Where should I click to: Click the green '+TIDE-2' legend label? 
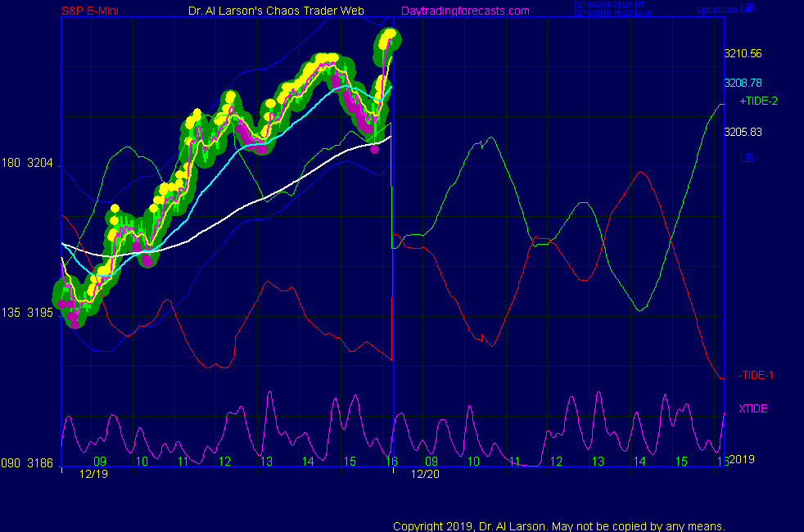click(x=758, y=101)
